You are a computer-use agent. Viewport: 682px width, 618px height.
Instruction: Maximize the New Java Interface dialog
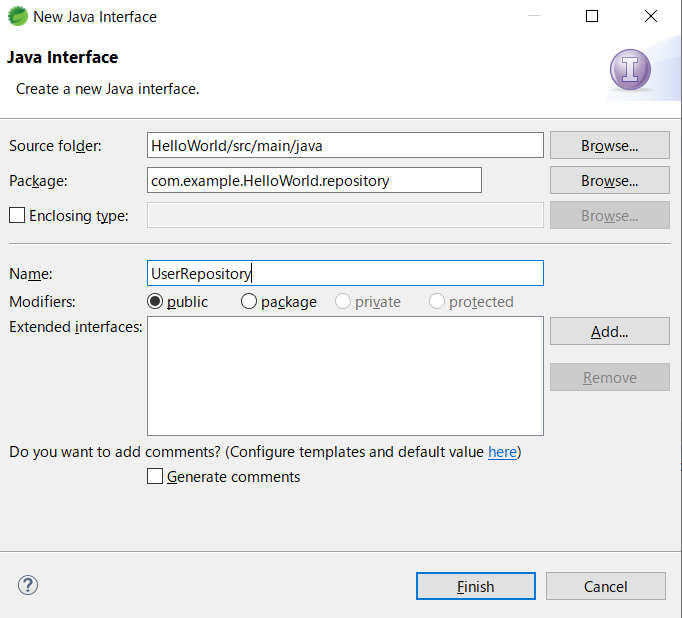pos(592,16)
